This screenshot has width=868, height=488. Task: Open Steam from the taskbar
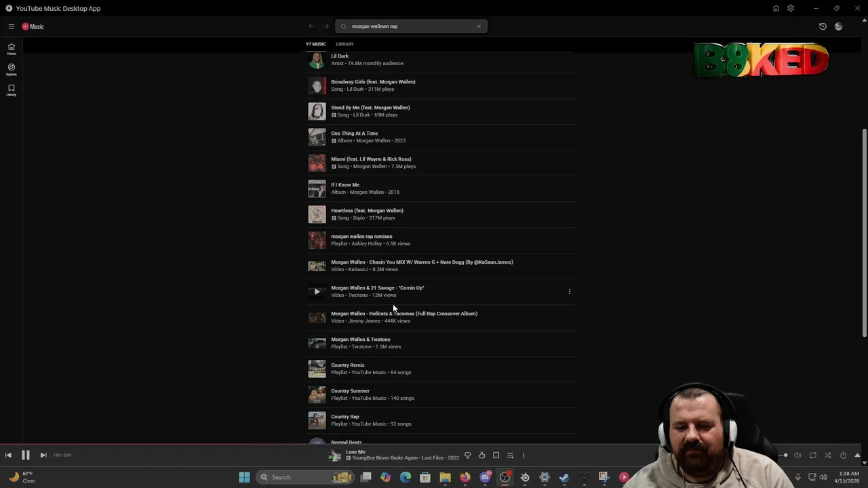(x=564, y=477)
